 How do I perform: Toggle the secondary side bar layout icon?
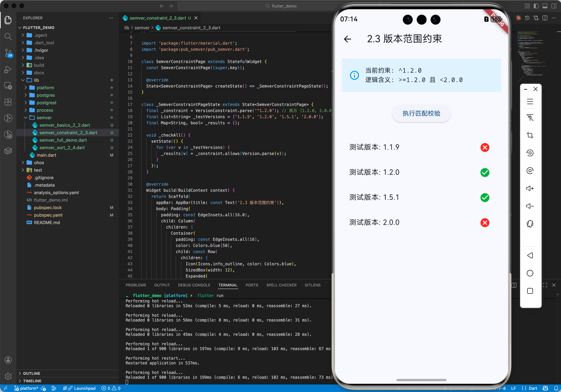click(x=554, y=6)
